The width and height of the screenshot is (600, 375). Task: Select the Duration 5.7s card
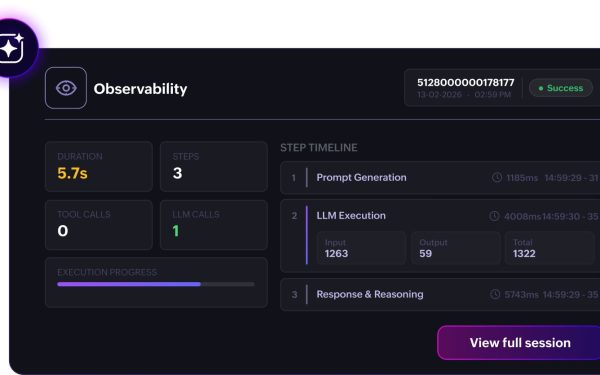click(99, 166)
